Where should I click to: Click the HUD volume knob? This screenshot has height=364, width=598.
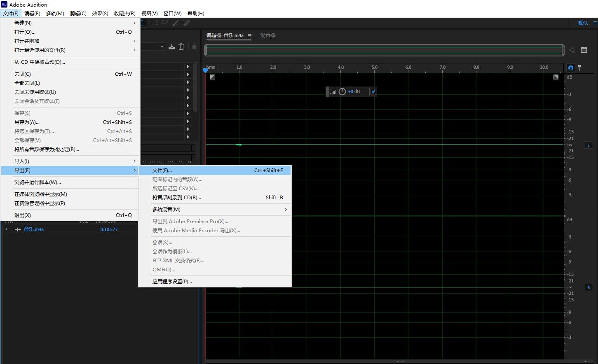[x=342, y=91]
